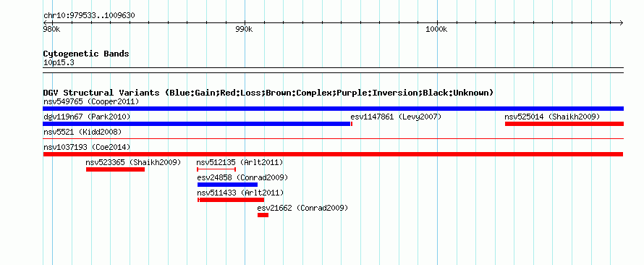Select the small red esv21662 bar
Image resolution: width=644 pixels, height=265 pixels.
tap(263, 215)
